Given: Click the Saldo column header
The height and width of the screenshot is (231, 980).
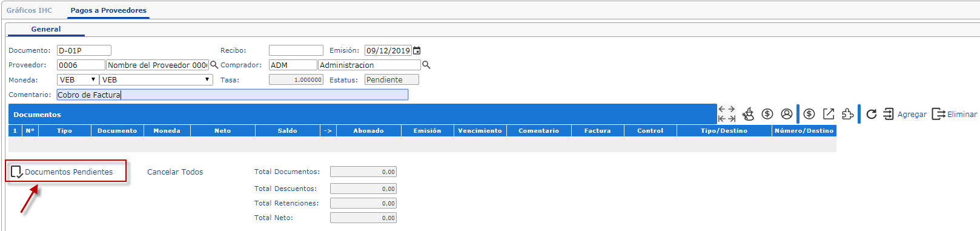Looking at the screenshot, I should [288, 130].
